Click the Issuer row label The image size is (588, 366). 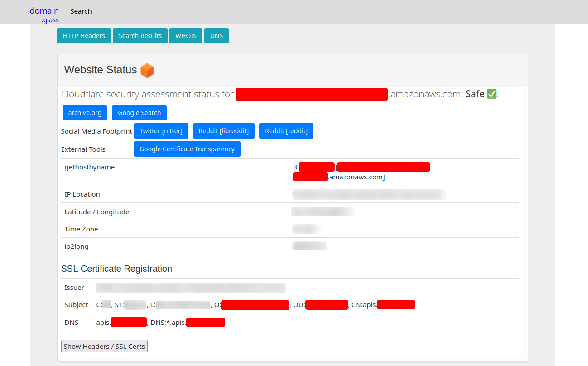(74, 288)
